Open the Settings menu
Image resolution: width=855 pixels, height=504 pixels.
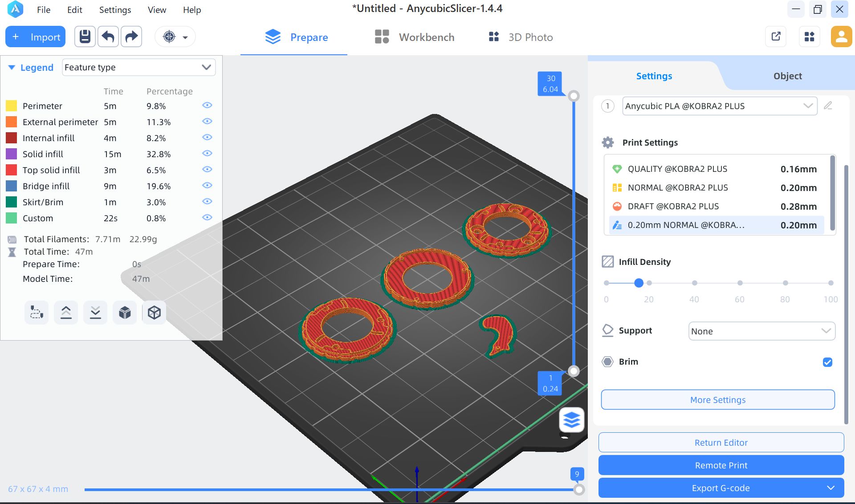click(x=115, y=10)
